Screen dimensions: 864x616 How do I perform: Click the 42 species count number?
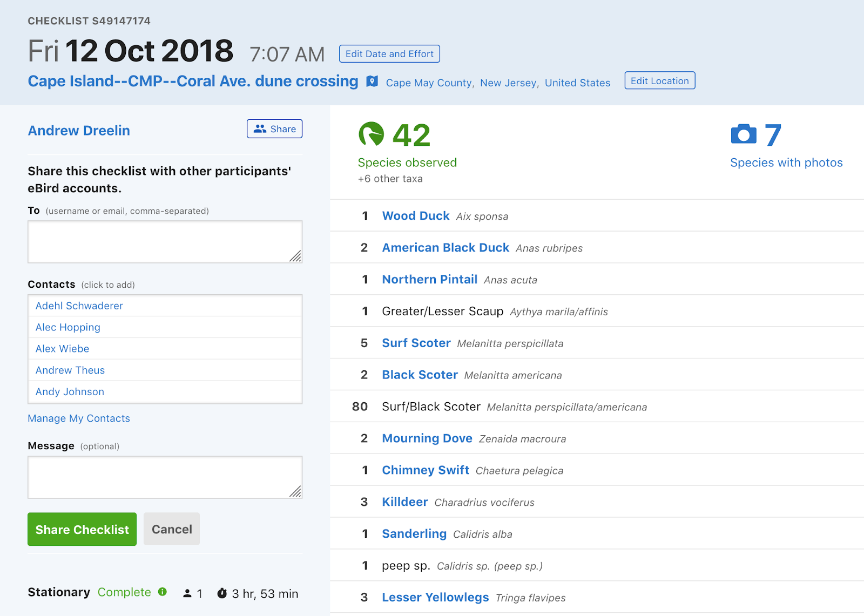point(411,135)
